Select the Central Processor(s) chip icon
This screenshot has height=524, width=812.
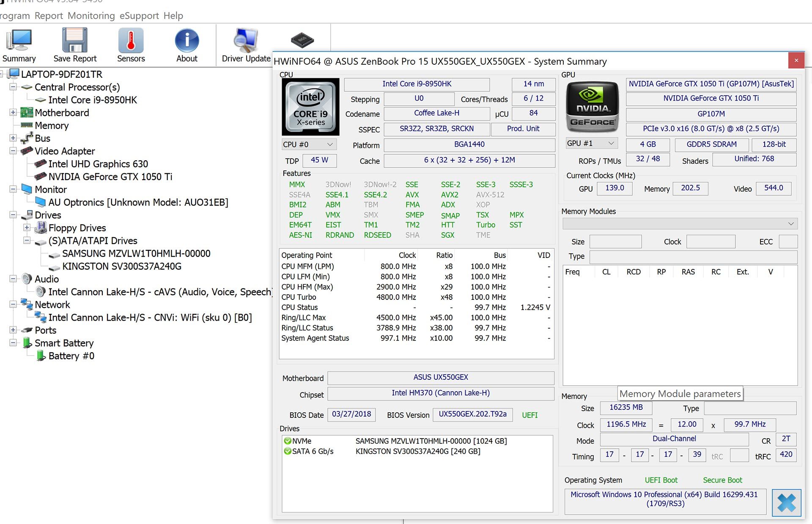[x=27, y=87]
